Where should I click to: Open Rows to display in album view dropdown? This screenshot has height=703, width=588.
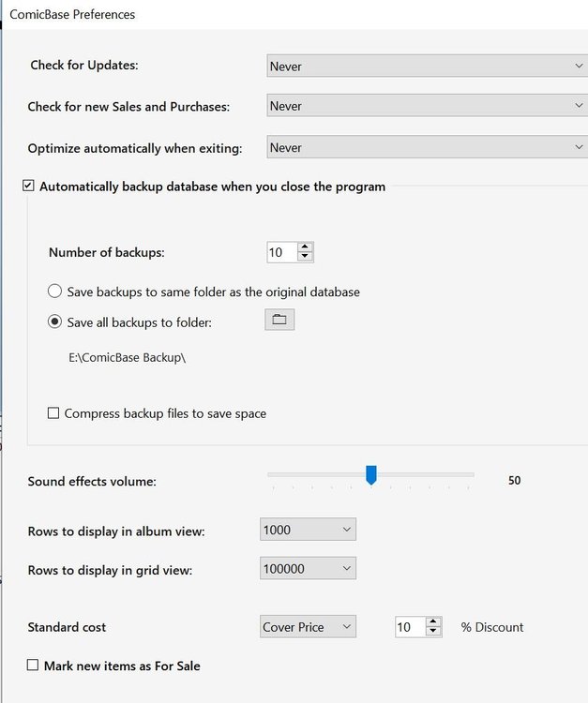308,531
